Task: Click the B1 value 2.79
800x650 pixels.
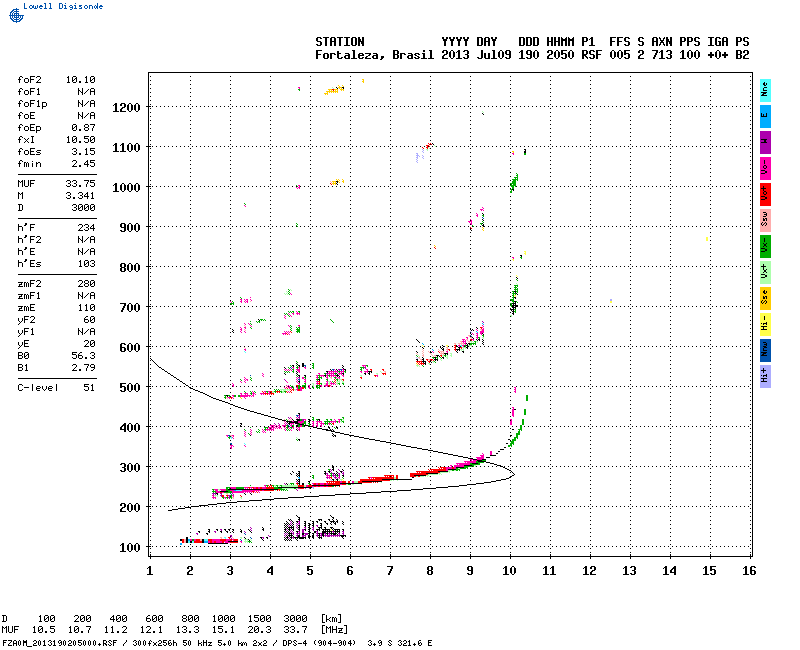Action: point(84,368)
